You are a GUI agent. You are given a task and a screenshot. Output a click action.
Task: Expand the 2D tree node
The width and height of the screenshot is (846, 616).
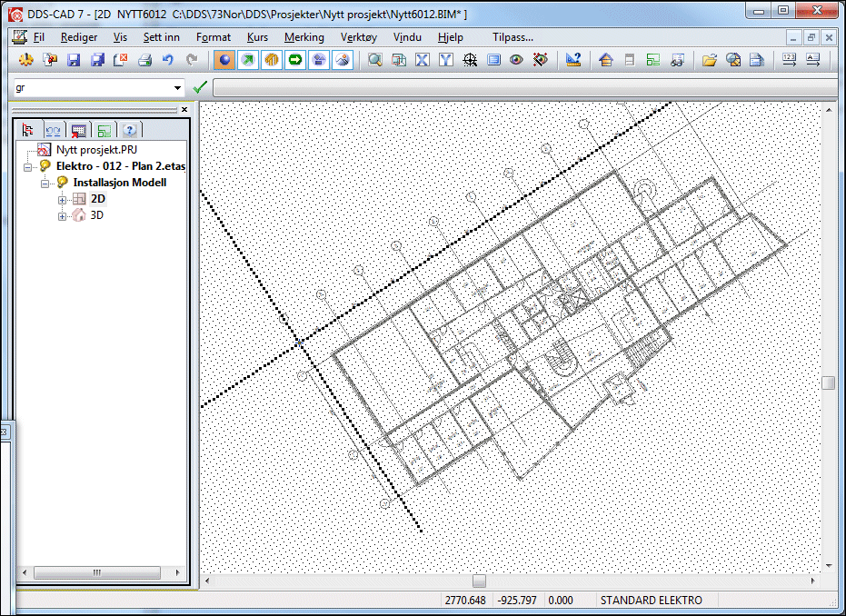coord(63,199)
